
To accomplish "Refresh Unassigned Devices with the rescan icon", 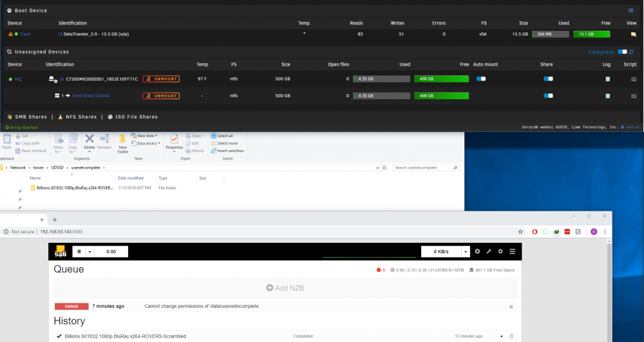I will point(631,52).
